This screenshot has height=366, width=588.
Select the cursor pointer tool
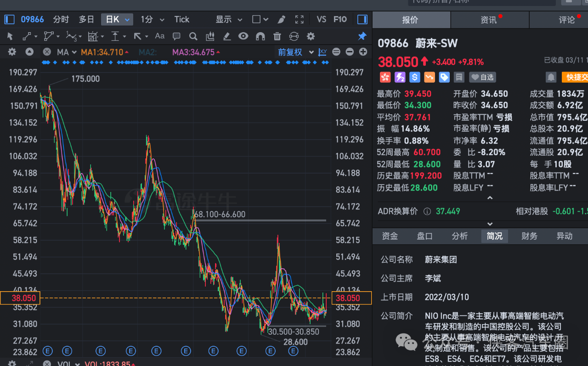point(10,36)
